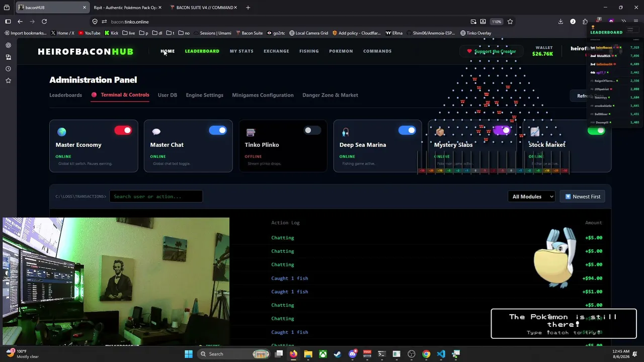
Task: Open the terminal icon on the taskbar
Action: (382, 354)
